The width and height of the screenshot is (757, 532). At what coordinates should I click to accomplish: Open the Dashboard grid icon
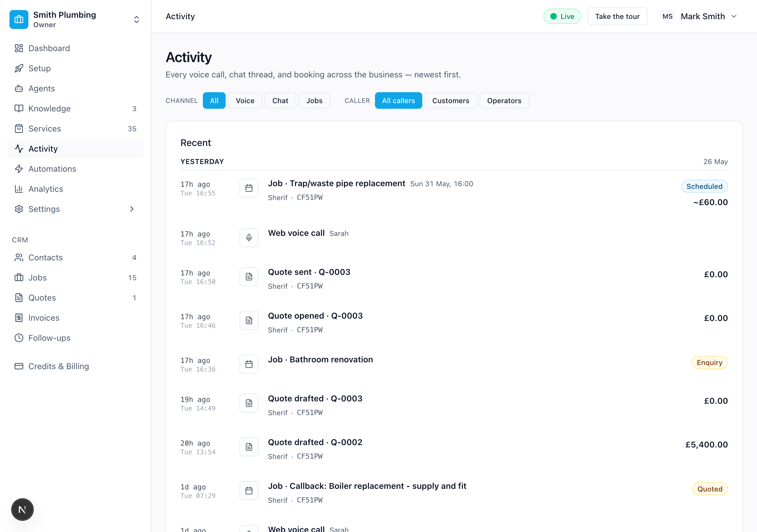pyautogui.click(x=19, y=48)
